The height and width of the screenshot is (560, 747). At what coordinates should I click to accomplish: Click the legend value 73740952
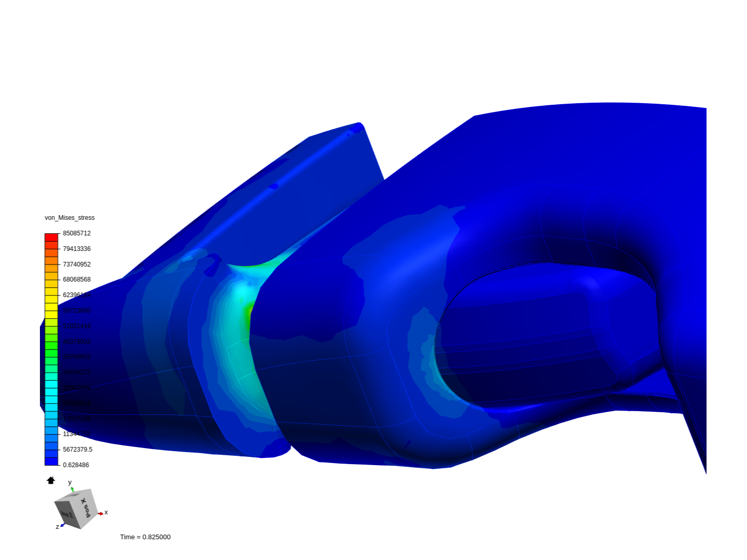[77, 264]
